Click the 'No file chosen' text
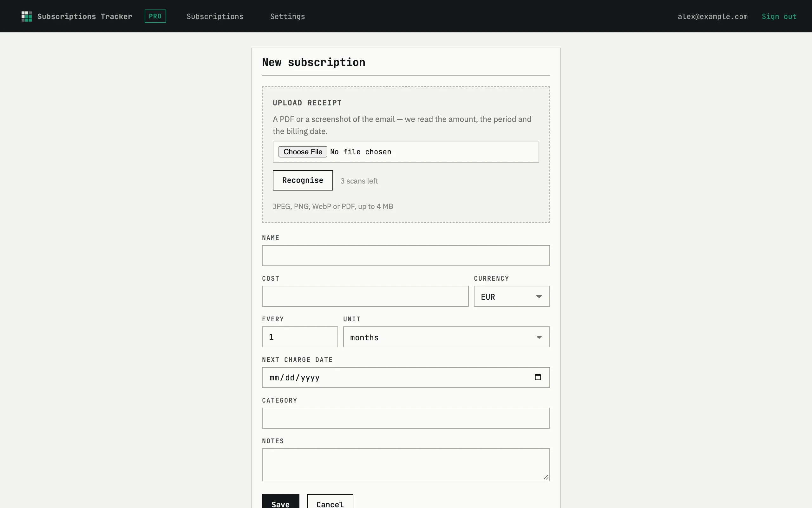812x508 pixels. (361, 152)
